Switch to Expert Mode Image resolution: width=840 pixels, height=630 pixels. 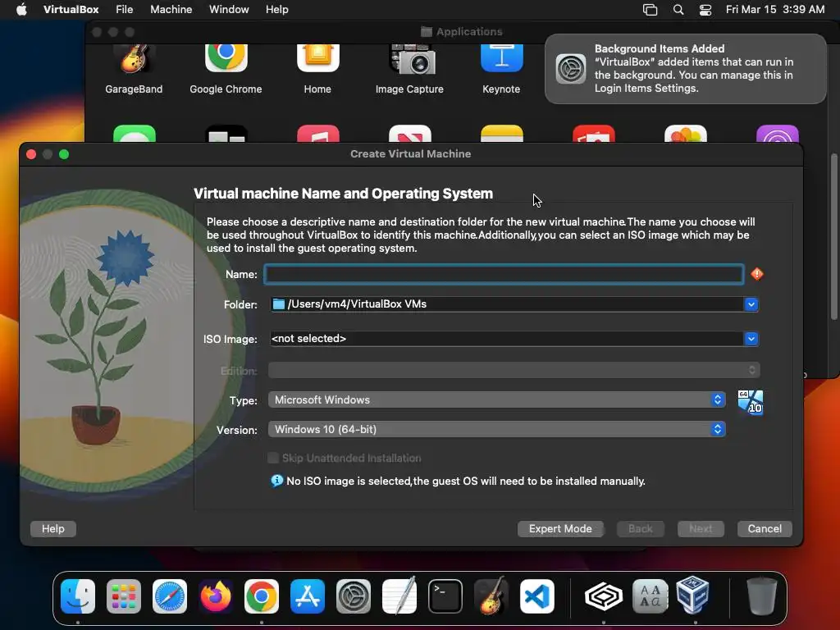click(560, 529)
